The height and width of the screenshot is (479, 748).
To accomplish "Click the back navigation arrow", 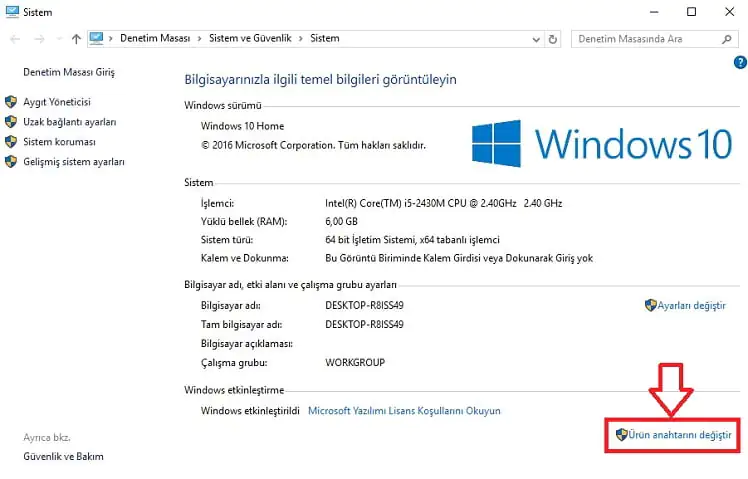I will (x=14, y=39).
